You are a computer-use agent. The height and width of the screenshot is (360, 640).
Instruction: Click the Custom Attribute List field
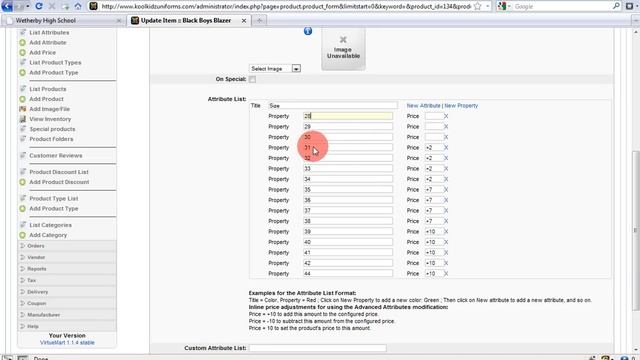point(318,348)
